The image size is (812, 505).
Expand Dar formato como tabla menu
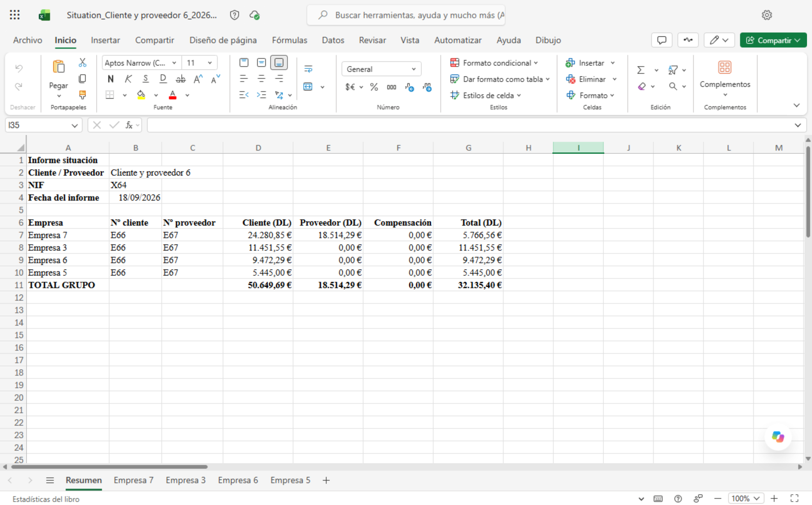tap(500, 79)
